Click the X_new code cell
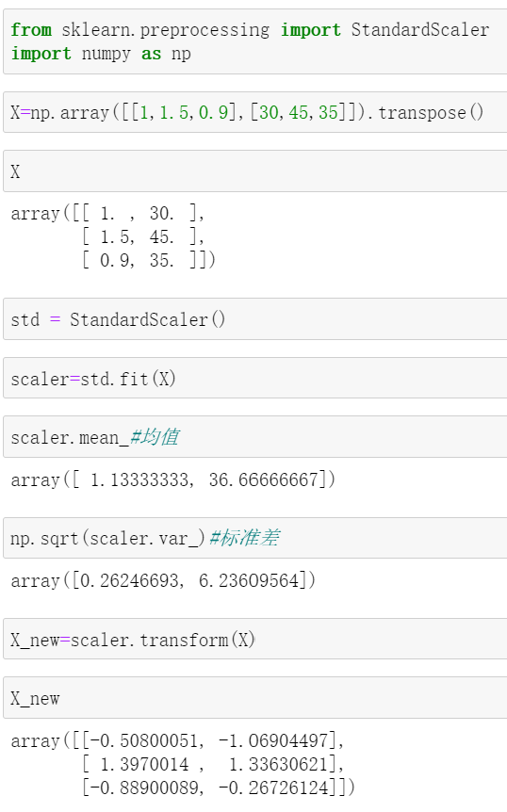Viewport: 507px width, 812px height. (x=254, y=698)
